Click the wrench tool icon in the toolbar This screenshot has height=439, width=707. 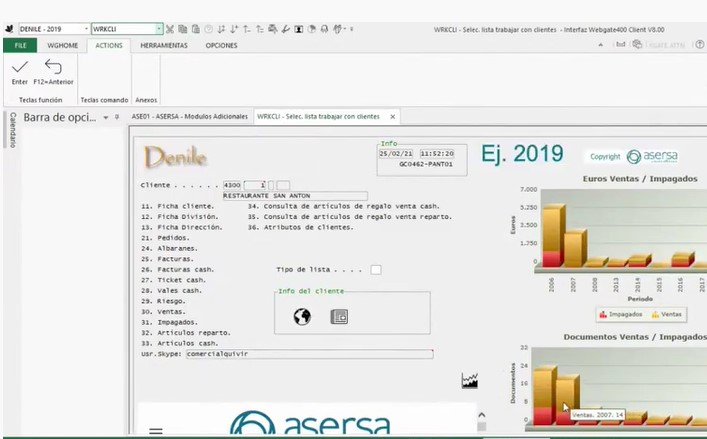click(x=285, y=29)
